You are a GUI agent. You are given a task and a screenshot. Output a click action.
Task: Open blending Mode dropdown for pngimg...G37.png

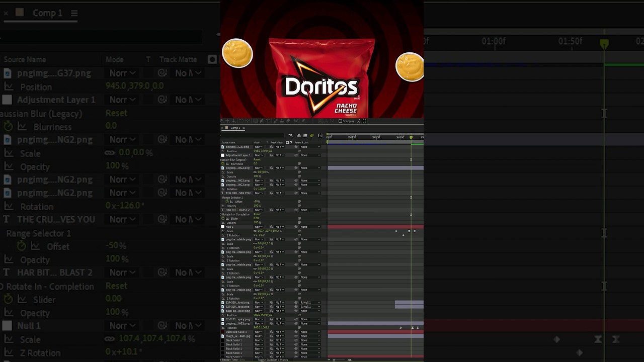[259, 147]
